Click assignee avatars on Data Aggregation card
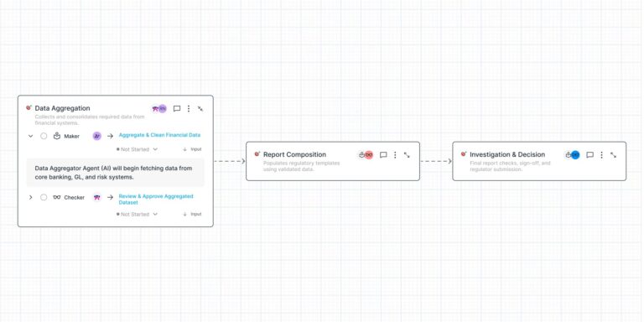Screen dimensions: 644x322 (159, 109)
